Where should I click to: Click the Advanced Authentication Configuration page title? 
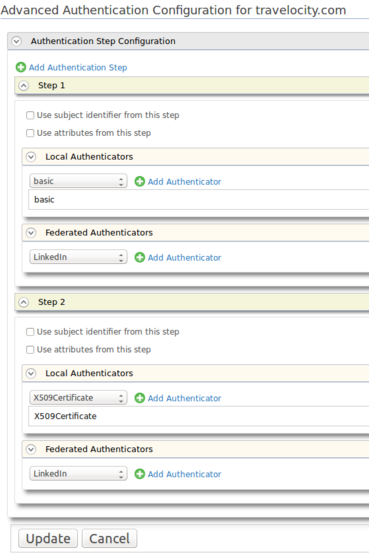[173, 10]
